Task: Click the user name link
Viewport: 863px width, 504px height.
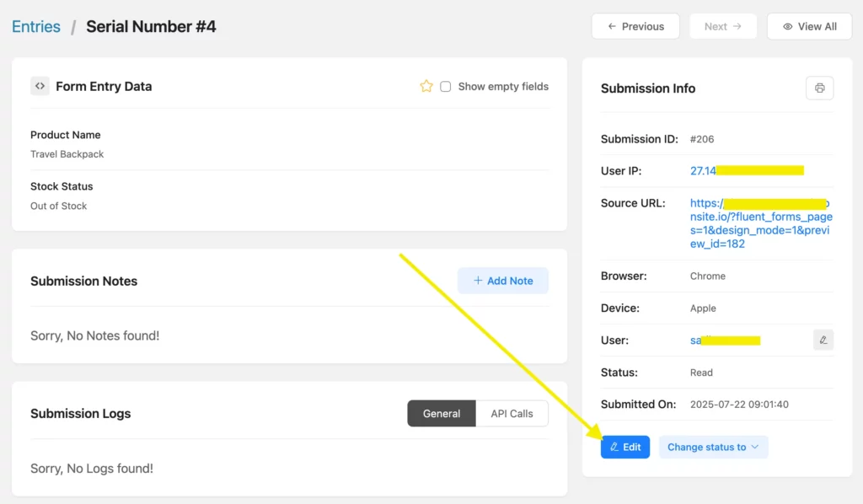Action: [x=696, y=340]
